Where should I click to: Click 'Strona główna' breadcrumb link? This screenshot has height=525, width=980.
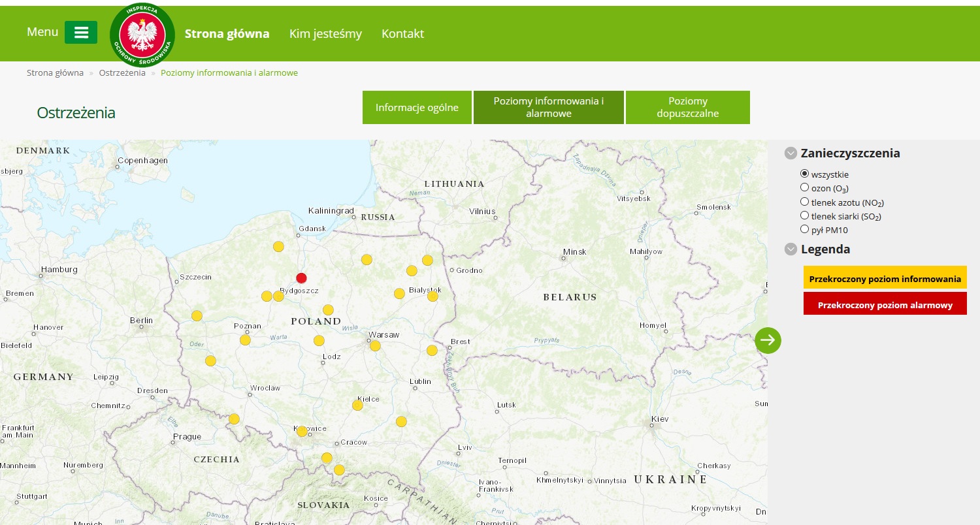coord(55,73)
